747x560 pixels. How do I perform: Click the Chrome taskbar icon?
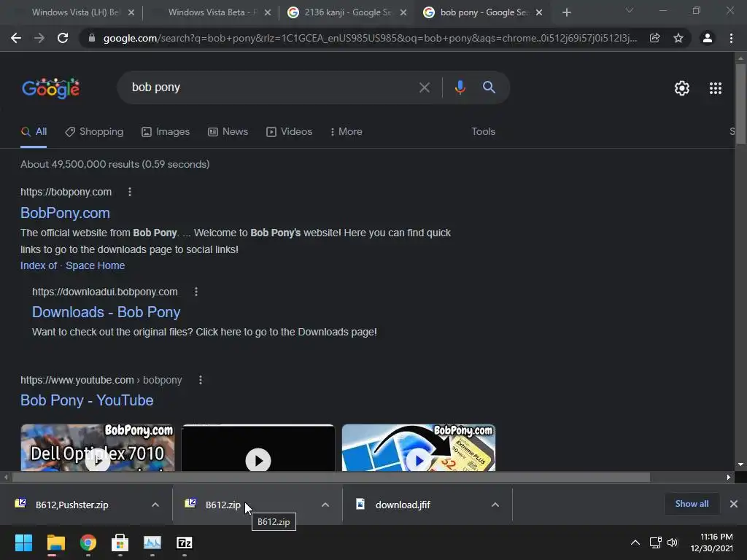(x=88, y=542)
